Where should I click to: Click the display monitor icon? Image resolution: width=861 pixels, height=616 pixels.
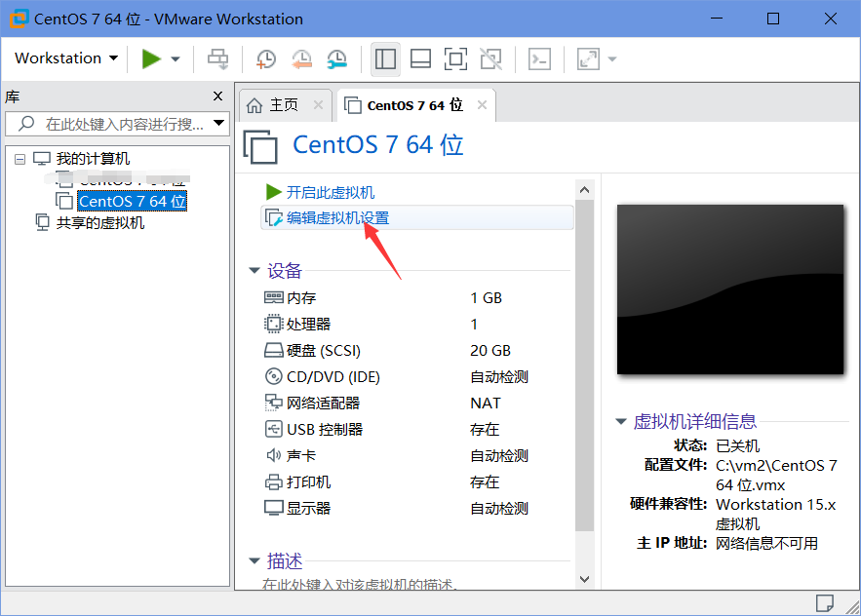273,508
